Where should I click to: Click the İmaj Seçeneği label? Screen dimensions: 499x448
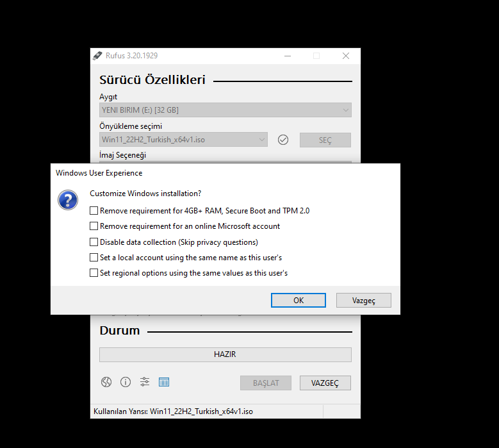pyautogui.click(x=122, y=155)
